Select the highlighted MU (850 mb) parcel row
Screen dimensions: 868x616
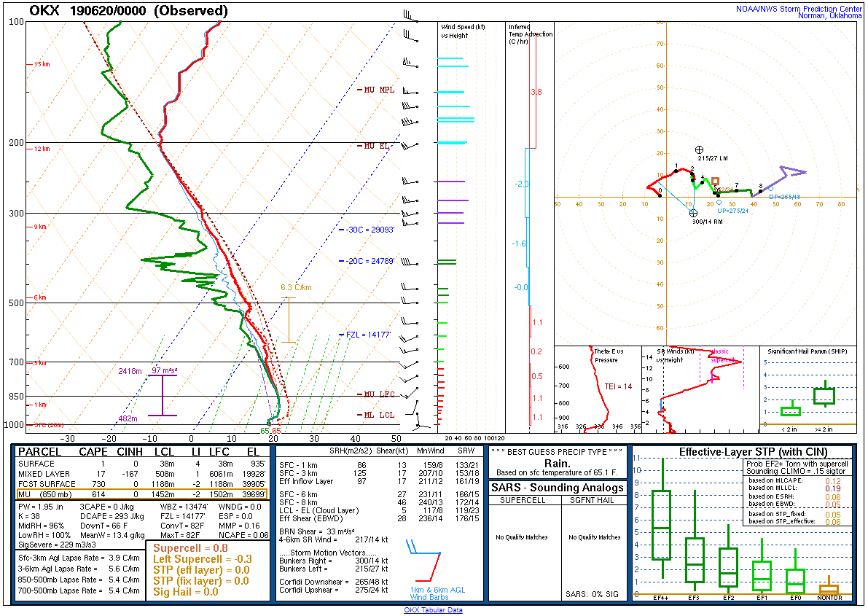141,495
